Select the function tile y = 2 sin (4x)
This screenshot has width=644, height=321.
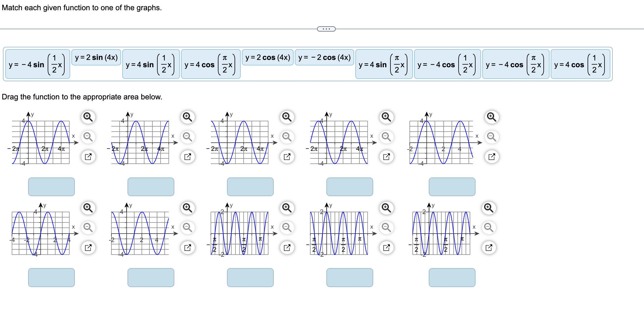click(96, 57)
